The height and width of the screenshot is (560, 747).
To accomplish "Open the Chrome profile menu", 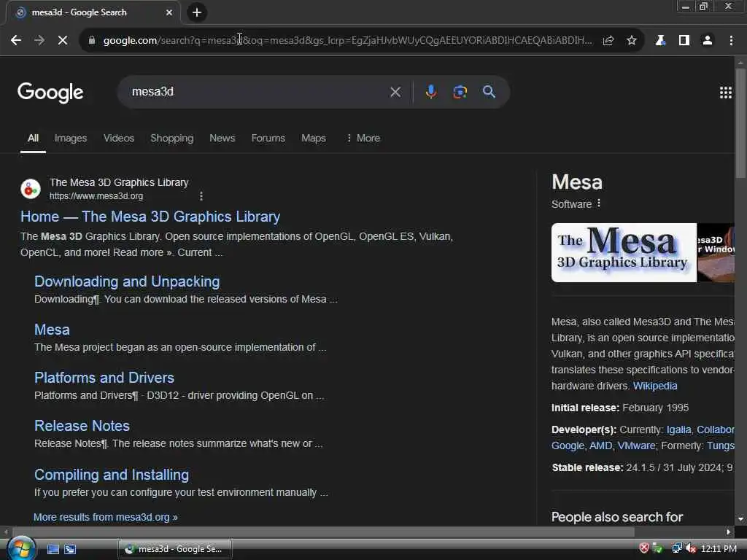I will (708, 41).
